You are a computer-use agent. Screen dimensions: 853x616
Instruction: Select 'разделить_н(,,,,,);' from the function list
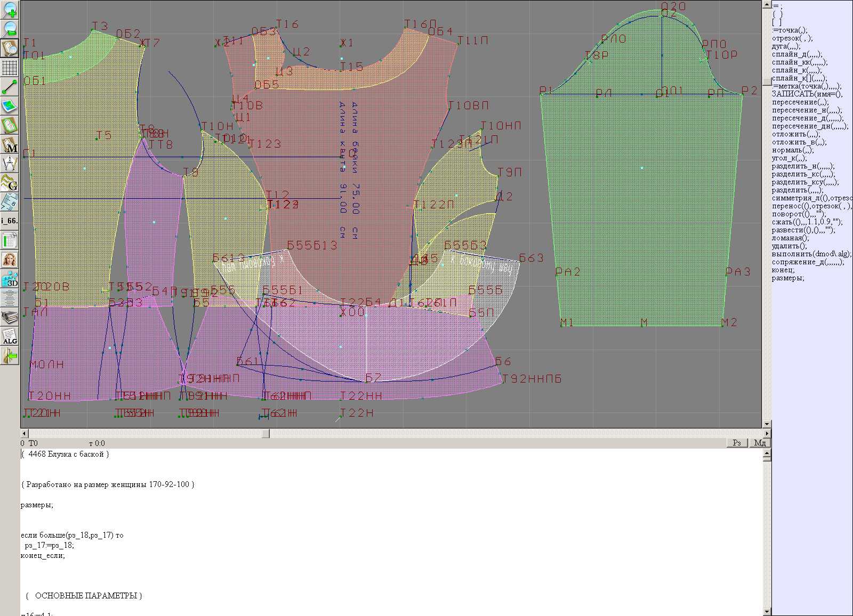click(x=803, y=166)
